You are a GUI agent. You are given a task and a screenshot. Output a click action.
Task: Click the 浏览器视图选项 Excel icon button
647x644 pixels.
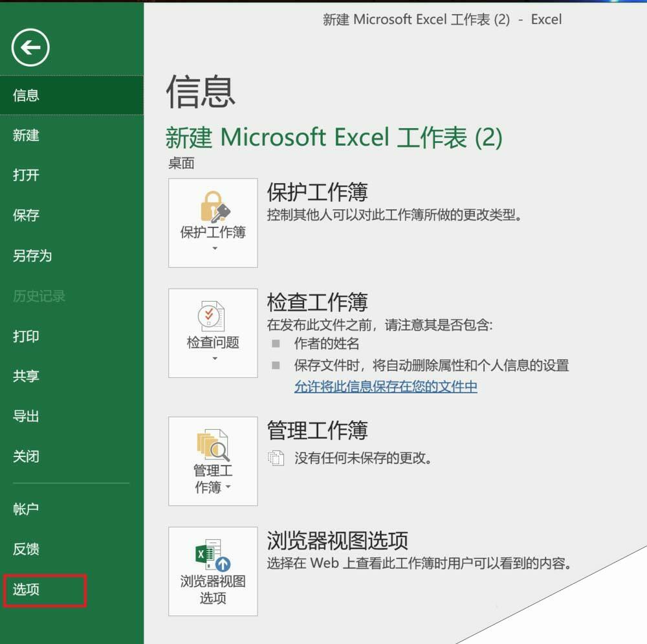pyautogui.click(x=213, y=572)
